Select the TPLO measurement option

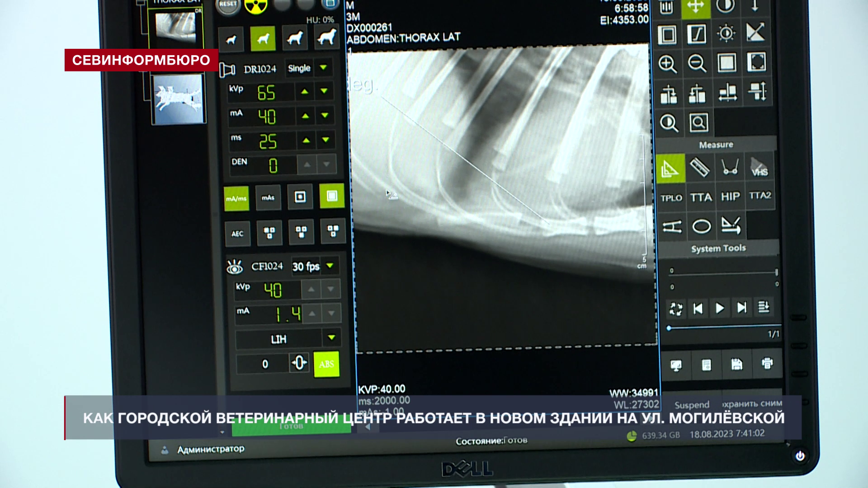click(671, 198)
